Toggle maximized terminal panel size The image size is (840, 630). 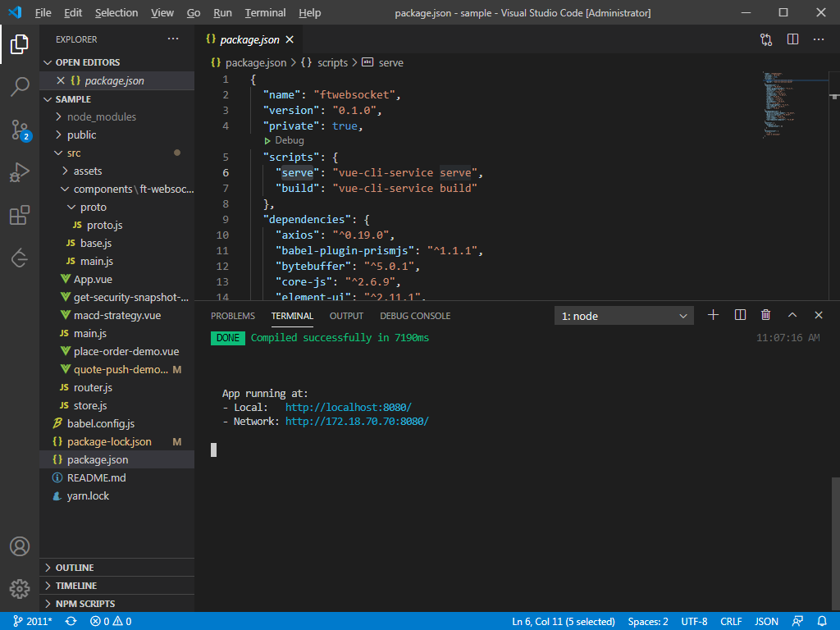pos(792,315)
